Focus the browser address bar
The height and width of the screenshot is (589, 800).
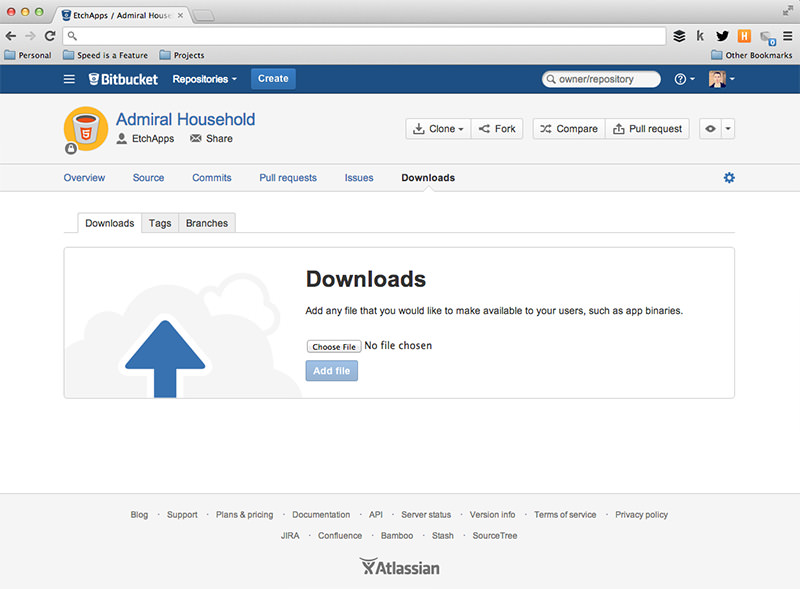point(364,36)
